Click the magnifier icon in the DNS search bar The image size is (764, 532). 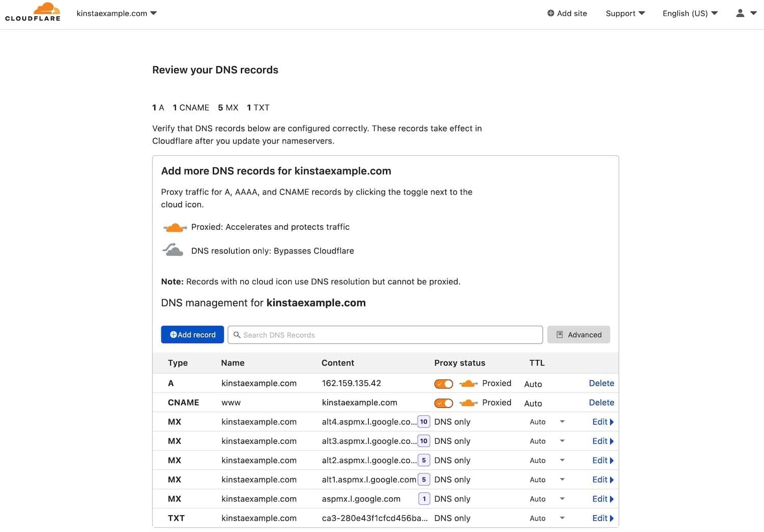tap(237, 335)
